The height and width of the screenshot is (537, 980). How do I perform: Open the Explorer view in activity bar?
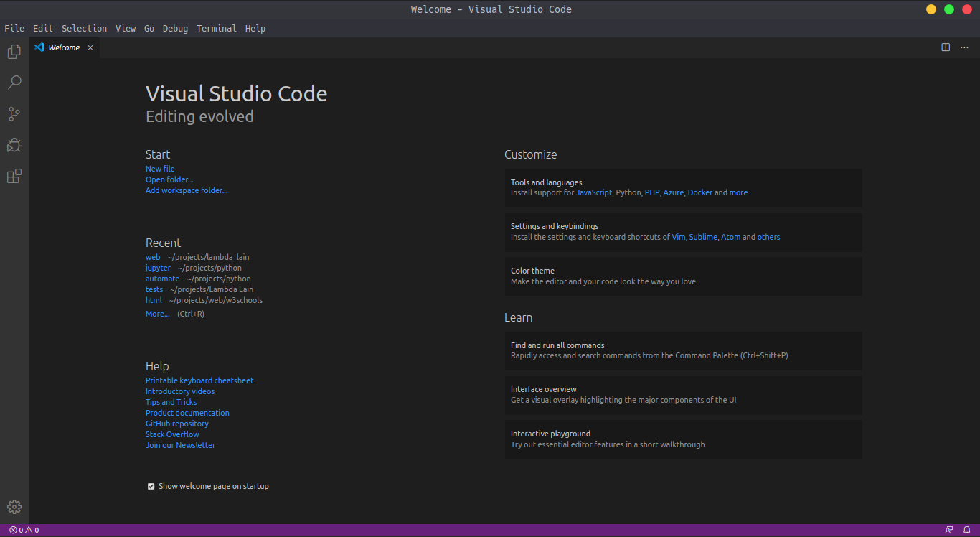coord(14,52)
